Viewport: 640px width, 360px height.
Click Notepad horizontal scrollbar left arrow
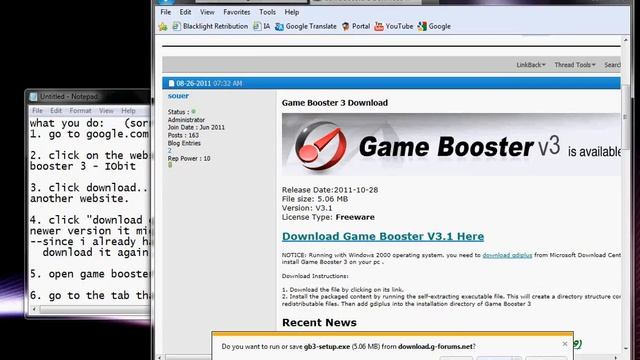34,309
